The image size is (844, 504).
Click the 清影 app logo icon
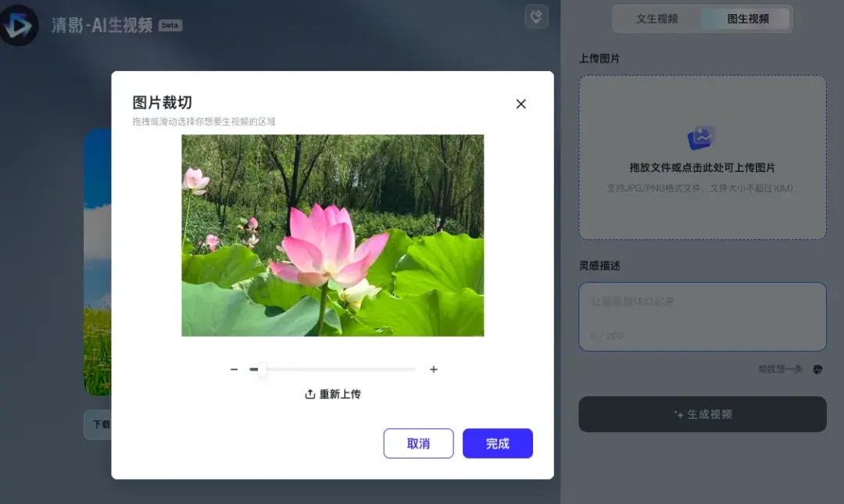click(20, 25)
